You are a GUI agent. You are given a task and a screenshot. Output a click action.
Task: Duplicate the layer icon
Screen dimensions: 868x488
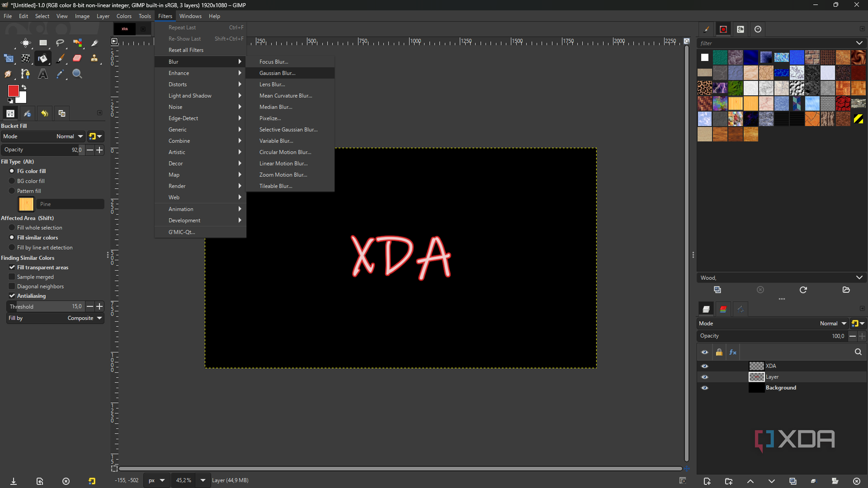coord(793,481)
